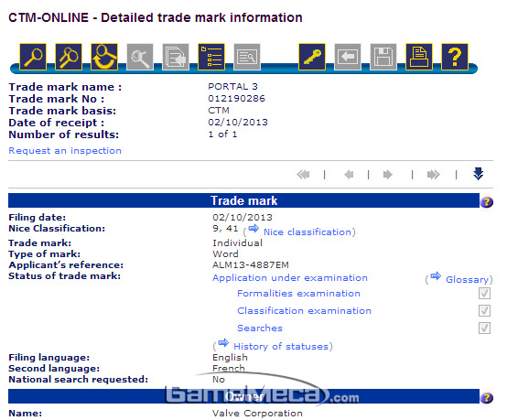Click the greyed-out documents with arrow icon
This screenshot has width=507, height=420.
(176, 57)
